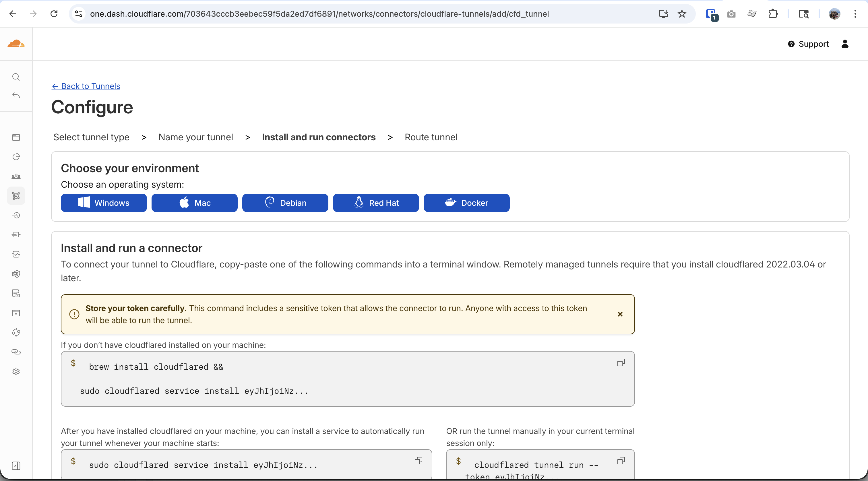Viewport: 868px width, 481px height.
Task: Open the sidebar search icon
Action: [x=16, y=77]
